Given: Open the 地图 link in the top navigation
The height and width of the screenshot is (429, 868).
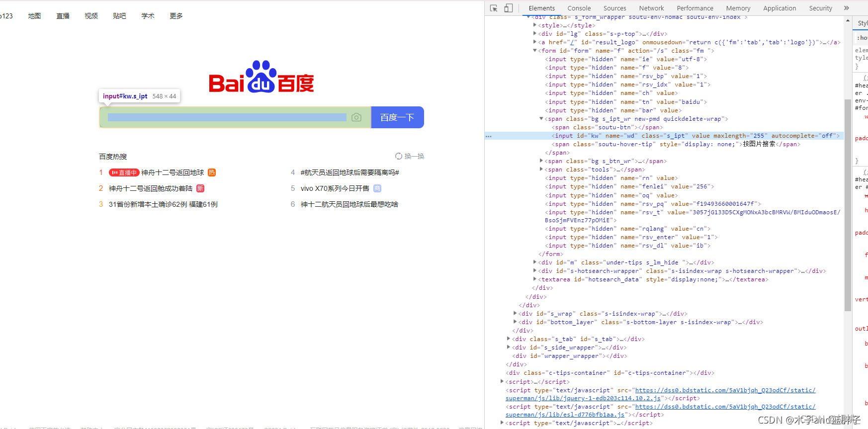Looking at the screenshot, I should 35,16.
